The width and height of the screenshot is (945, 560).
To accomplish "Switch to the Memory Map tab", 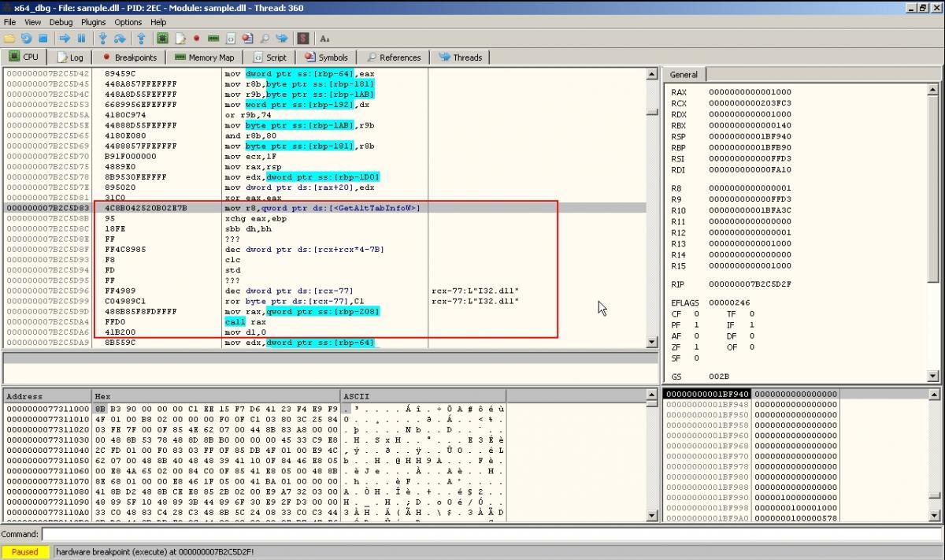I will tap(204, 57).
